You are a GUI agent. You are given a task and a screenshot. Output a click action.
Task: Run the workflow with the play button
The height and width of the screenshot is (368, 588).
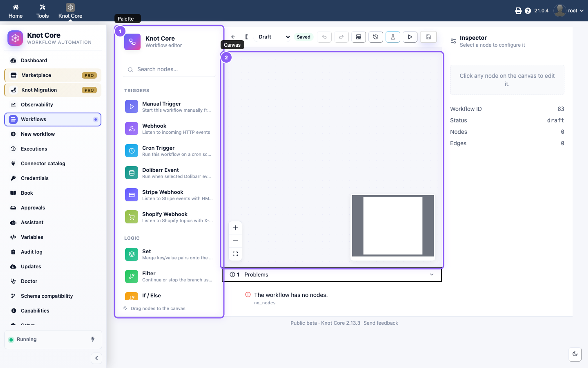(410, 37)
